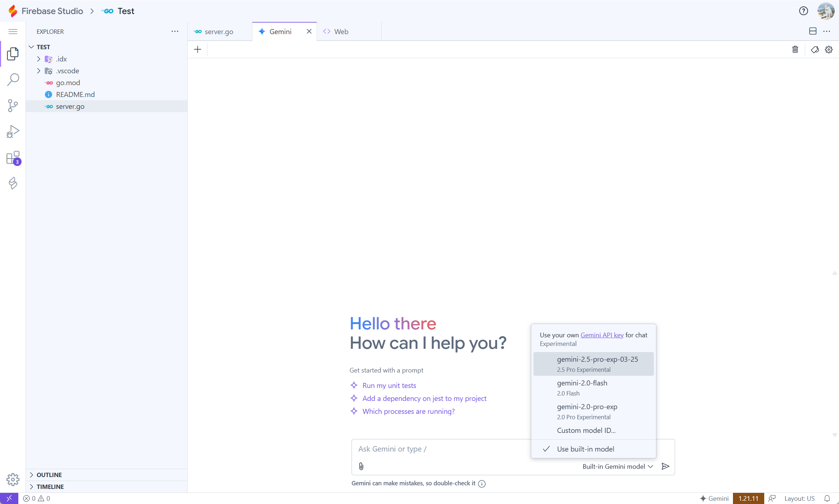Choose gemini-2.0-flash model
Viewport: 839px width, 504px height.
(593, 388)
